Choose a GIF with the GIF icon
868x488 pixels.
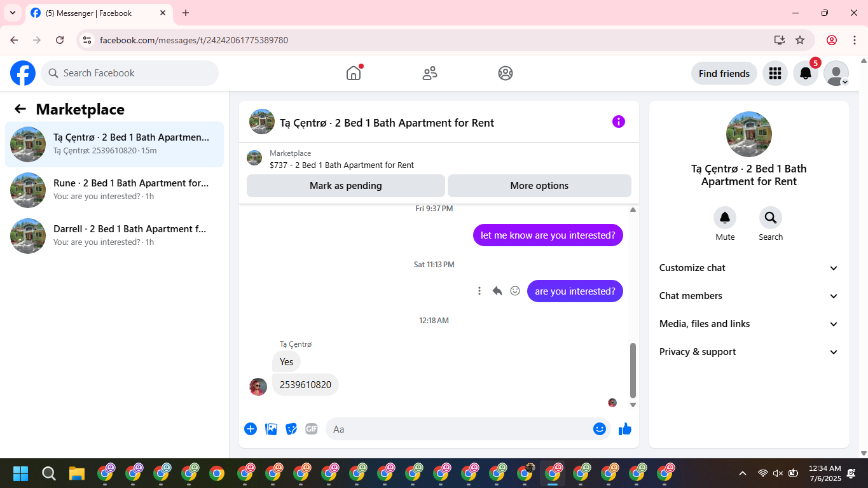pos(311,429)
